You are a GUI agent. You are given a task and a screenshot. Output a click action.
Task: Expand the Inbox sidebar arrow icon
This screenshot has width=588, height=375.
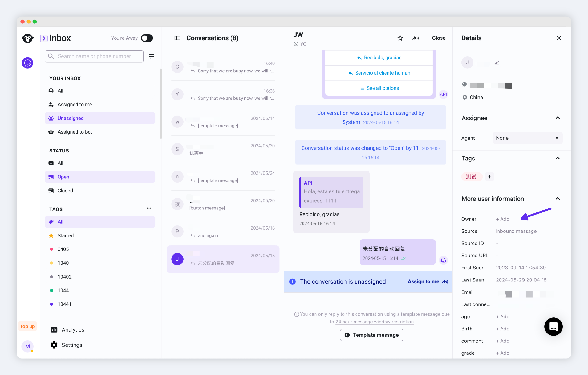tap(44, 38)
